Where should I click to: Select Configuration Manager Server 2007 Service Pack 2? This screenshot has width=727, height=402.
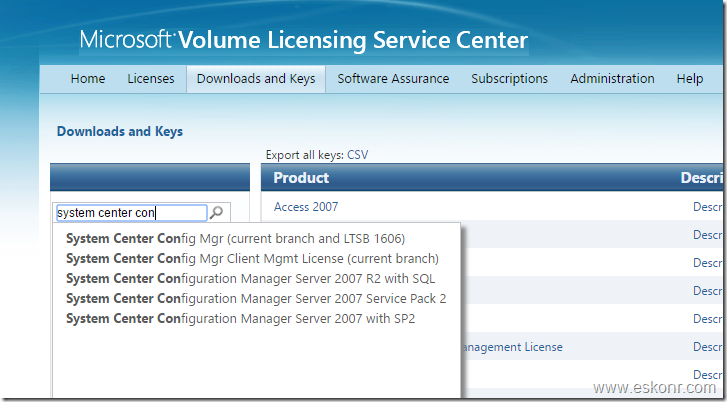click(x=256, y=298)
